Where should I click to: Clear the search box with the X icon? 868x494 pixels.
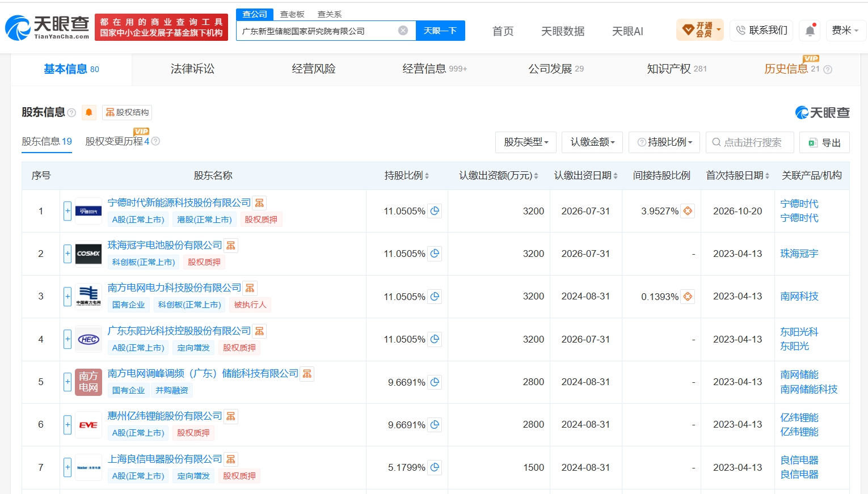[403, 31]
